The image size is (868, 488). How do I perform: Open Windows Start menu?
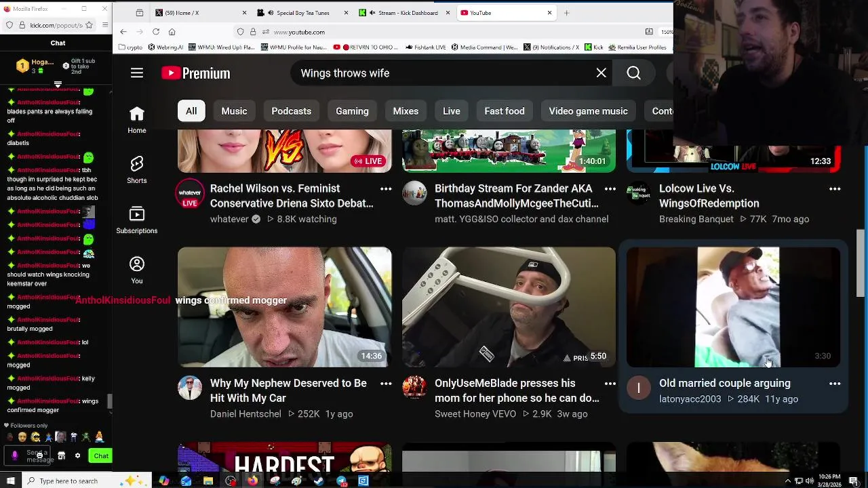tap(11, 481)
